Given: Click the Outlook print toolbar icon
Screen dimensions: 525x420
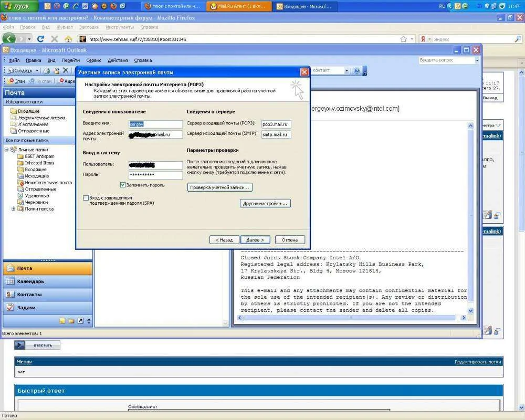Looking at the screenshot, I should 46,70.
